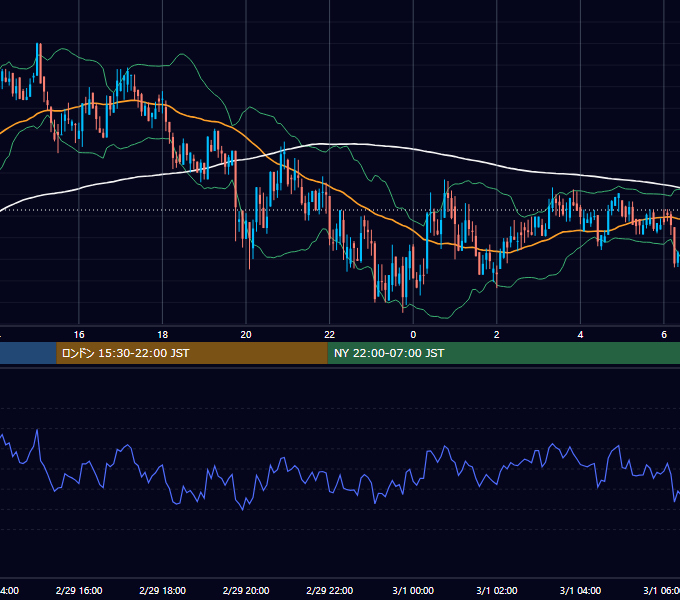Click hour label 0 on the price chart axis

click(413, 335)
